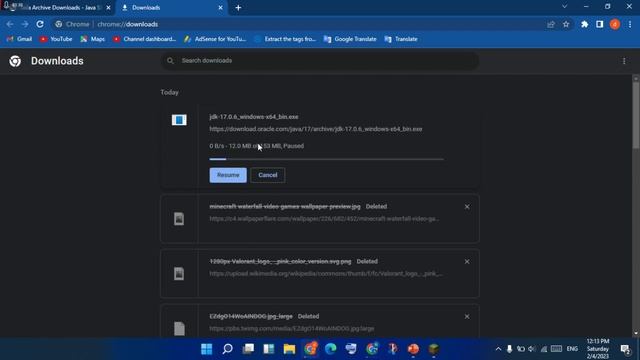Image resolution: width=640 pixels, height=360 pixels.
Task: Open the volume control in system tray
Action: pyautogui.click(x=531, y=349)
